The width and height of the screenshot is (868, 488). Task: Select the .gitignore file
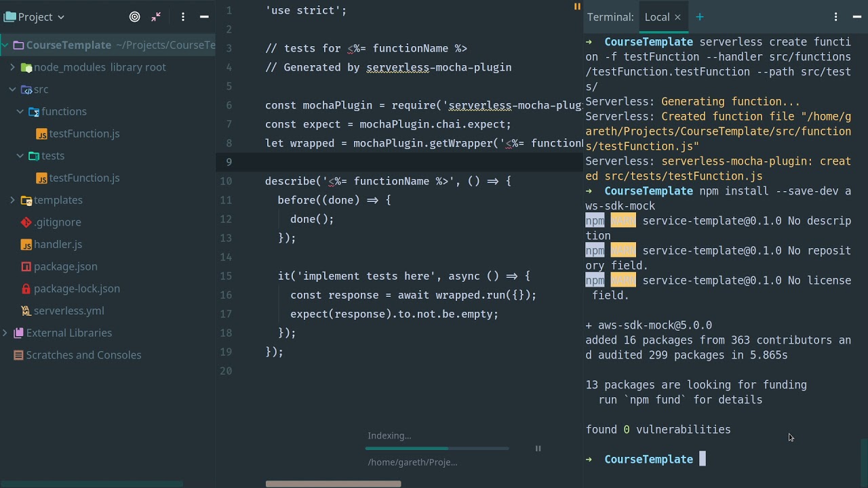click(x=58, y=222)
